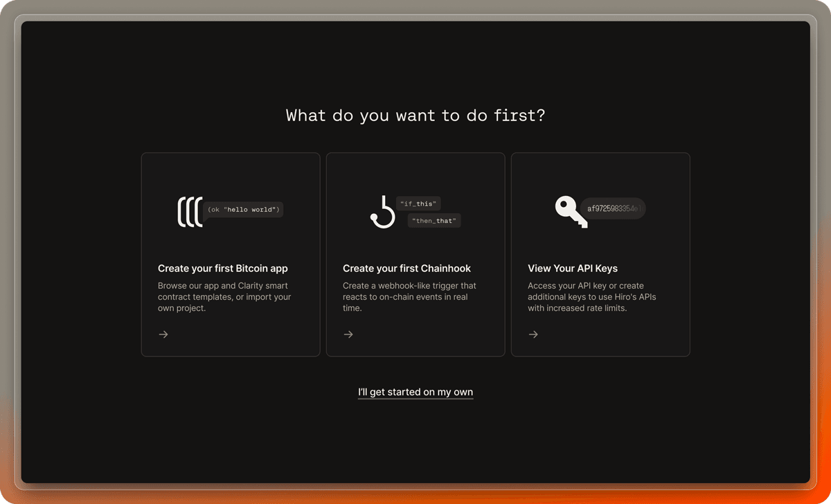Click the Chainhook card webhook description text
Image resolution: width=831 pixels, height=504 pixels.
[409, 296]
